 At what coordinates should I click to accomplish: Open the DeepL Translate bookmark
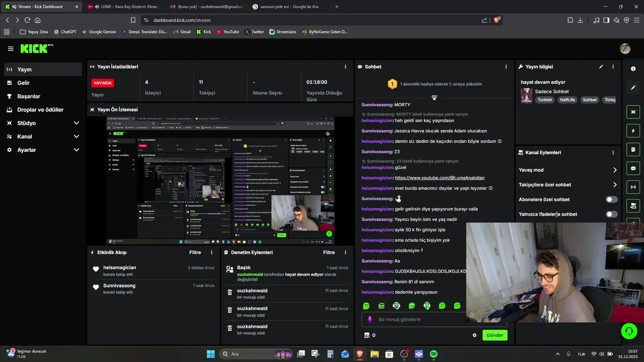pyautogui.click(x=144, y=32)
